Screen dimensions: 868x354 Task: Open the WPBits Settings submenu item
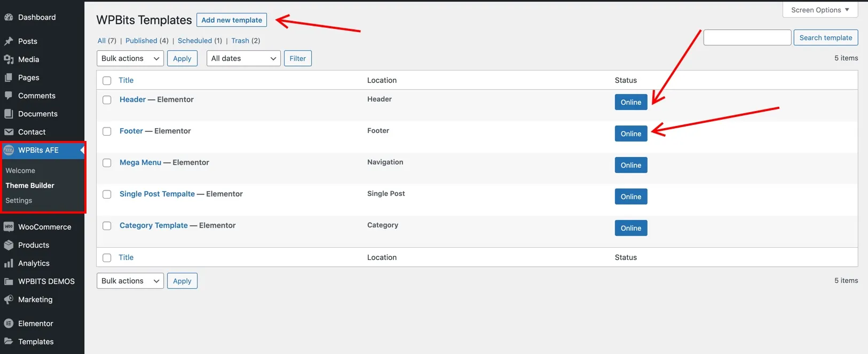19,200
